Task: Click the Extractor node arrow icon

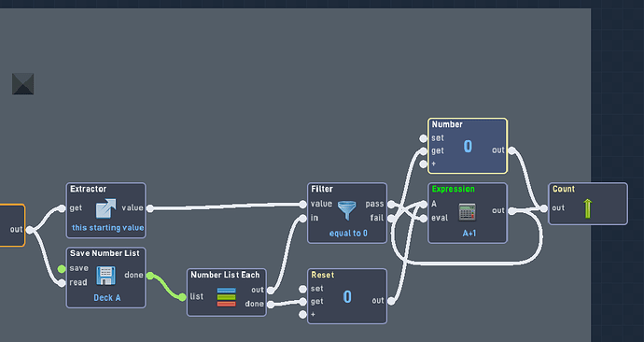Action: pyautogui.click(x=105, y=208)
